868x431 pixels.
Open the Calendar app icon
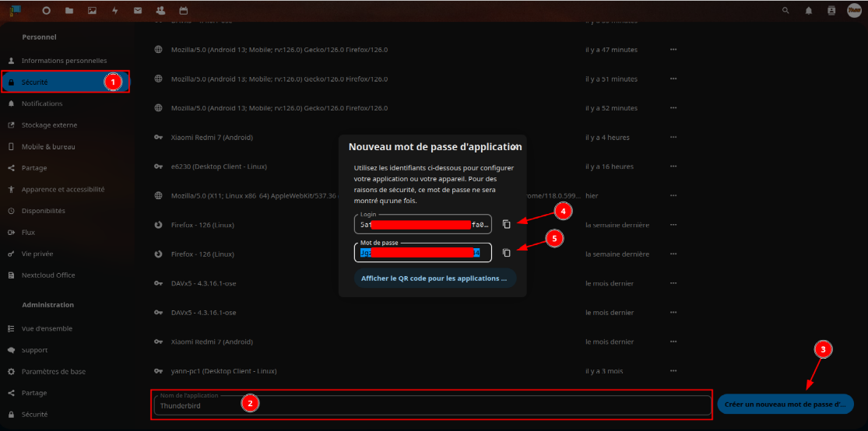(184, 11)
